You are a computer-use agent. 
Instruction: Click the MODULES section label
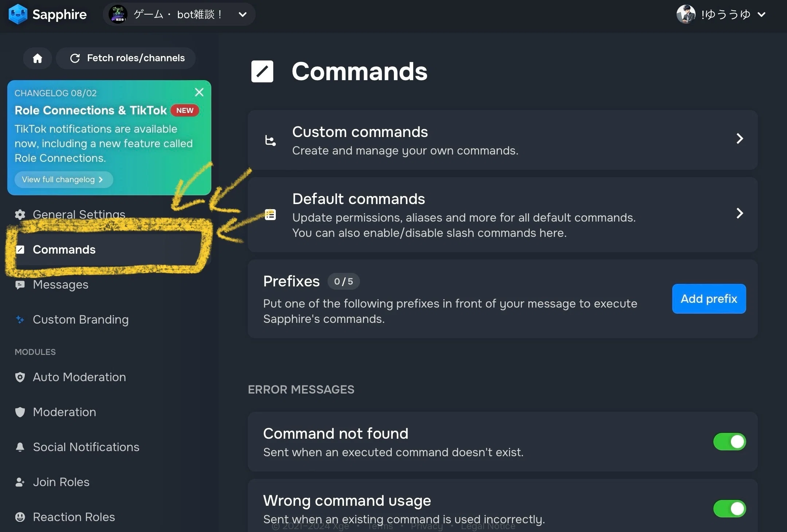pos(35,352)
